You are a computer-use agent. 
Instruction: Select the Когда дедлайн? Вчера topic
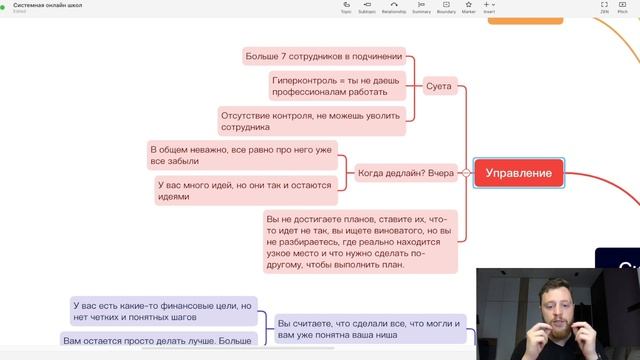point(406,173)
